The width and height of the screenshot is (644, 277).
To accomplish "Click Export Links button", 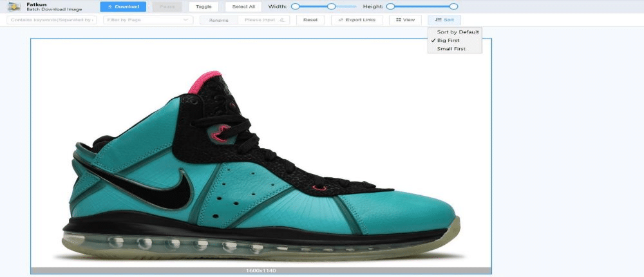I will coord(357,20).
